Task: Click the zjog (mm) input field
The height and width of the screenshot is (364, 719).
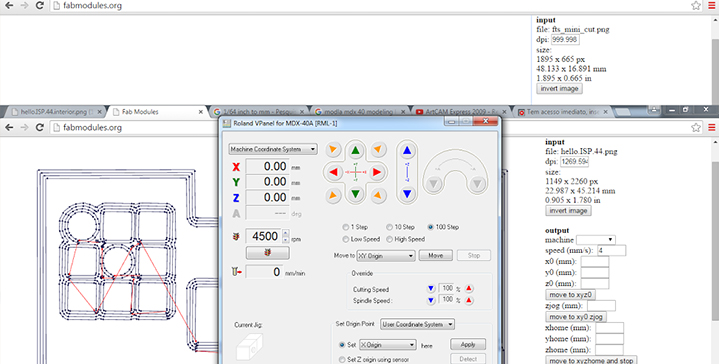Action: point(601,306)
